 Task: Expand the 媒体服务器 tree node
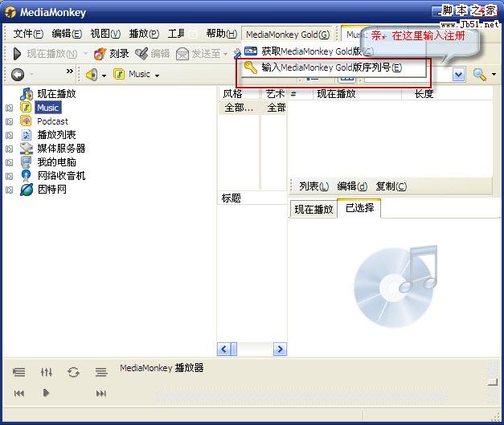coord(10,149)
